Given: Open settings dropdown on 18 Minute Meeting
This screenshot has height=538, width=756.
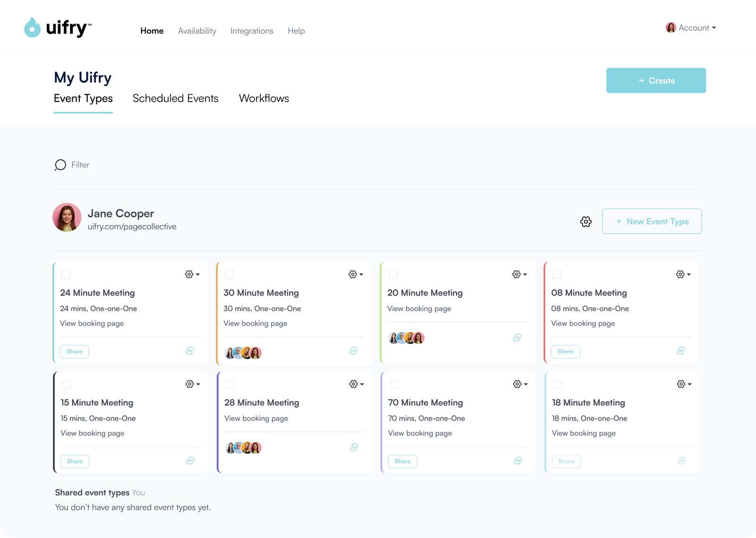Looking at the screenshot, I should [x=684, y=384].
